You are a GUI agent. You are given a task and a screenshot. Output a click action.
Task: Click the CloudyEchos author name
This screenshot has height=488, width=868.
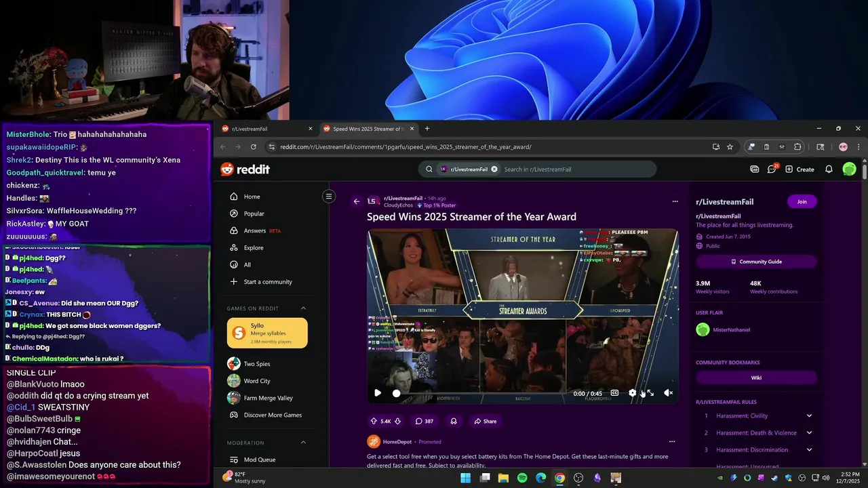point(399,205)
